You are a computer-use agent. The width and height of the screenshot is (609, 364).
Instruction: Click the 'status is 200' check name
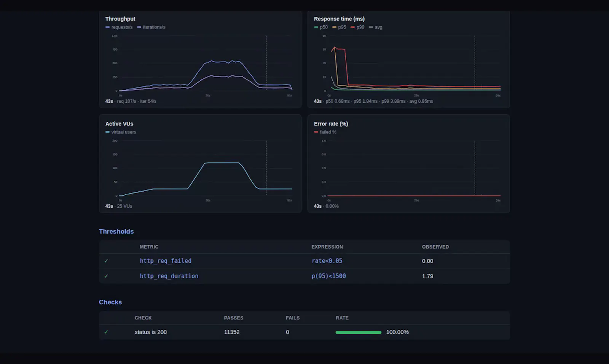(151, 332)
